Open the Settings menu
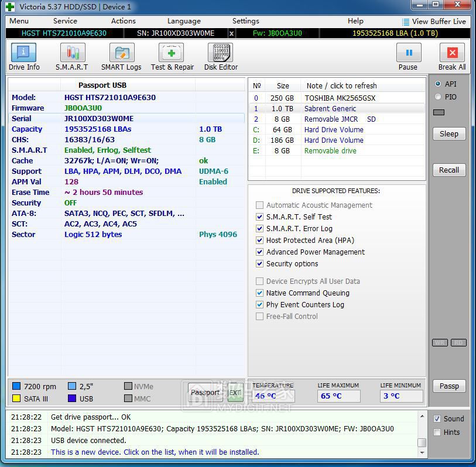476x467 pixels. tap(245, 21)
